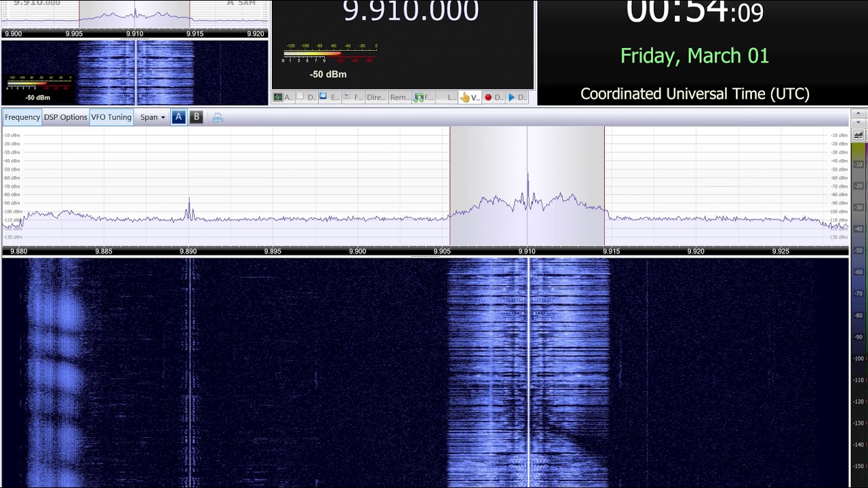Image resolution: width=868 pixels, height=488 pixels.
Task: Click the 9.910.000 frequency readout
Action: click(411, 11)
